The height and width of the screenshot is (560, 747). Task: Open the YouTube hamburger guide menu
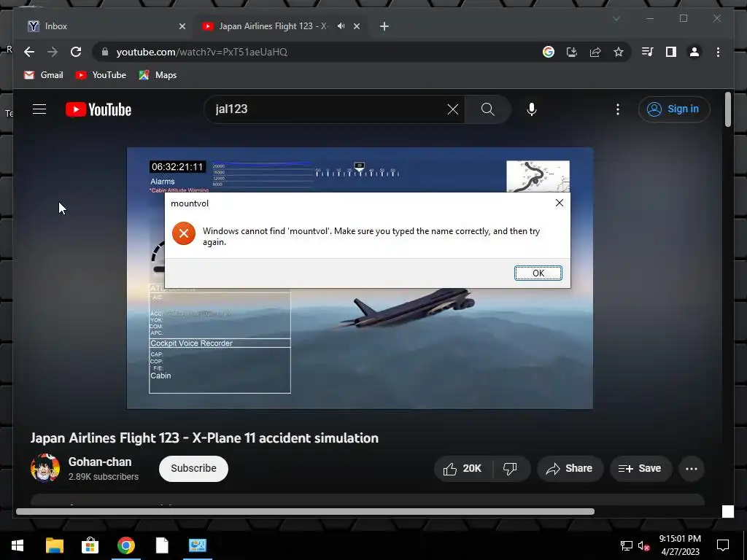tap(39, 109)
